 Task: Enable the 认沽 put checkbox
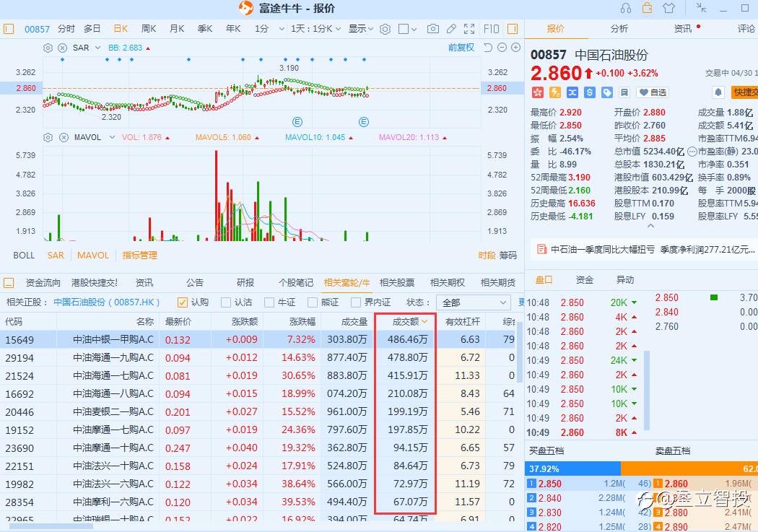coord(226,302)
